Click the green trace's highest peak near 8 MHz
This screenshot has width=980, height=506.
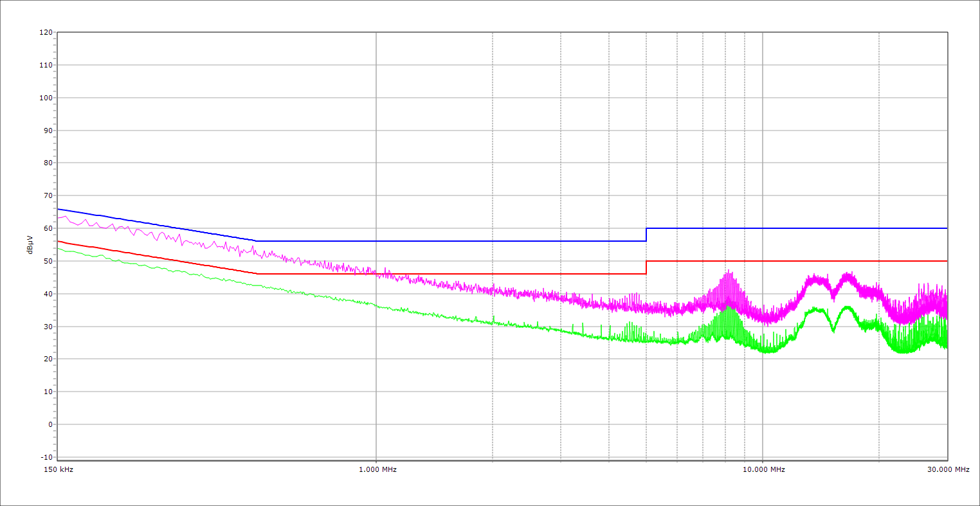click(x=729, y=307)
